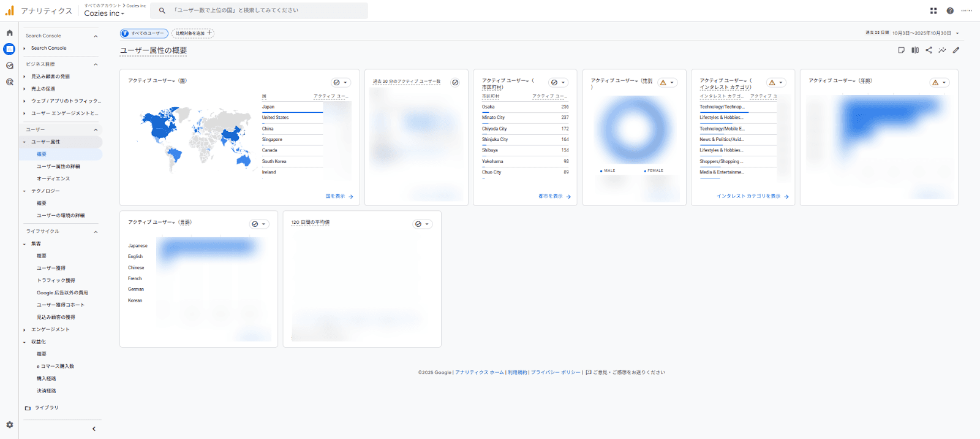Open アナリティクス ホーム footer link

tap(480, 372)
